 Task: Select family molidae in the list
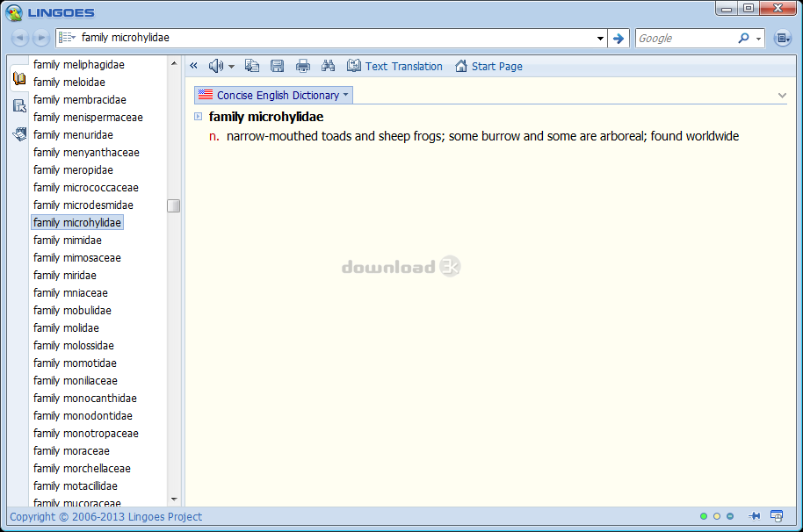tap(67, 328)
